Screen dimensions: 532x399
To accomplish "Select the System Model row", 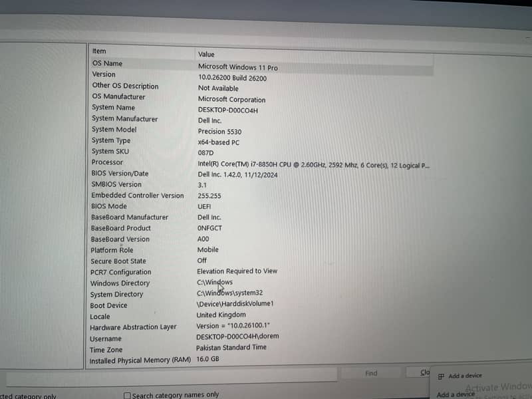I will pyautogui.click(x=114, y=130).
